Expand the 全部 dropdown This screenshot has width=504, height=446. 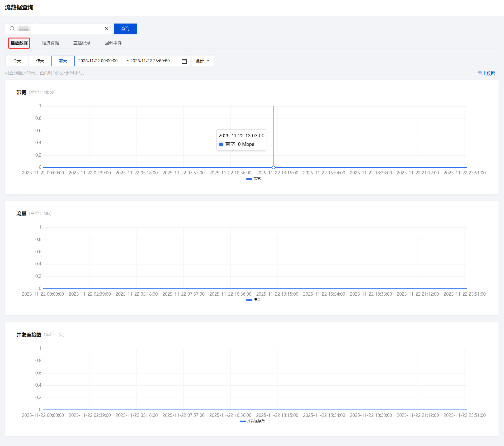pos(203,61)
